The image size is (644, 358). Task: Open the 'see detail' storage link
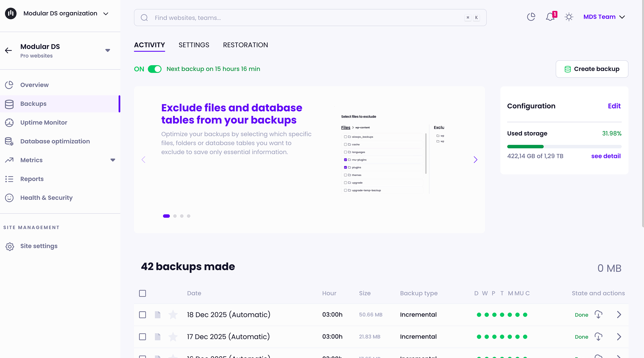pyautogui.click(x=606, y=156)
